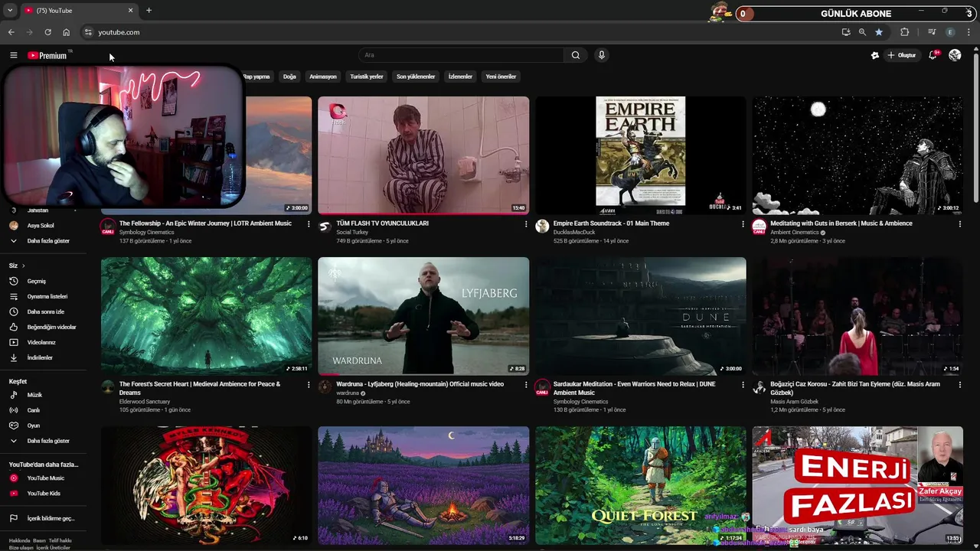Open Symbology Cinematics channel under Fellowship
This screenshot has height=551, width=980.
point(146,233)
